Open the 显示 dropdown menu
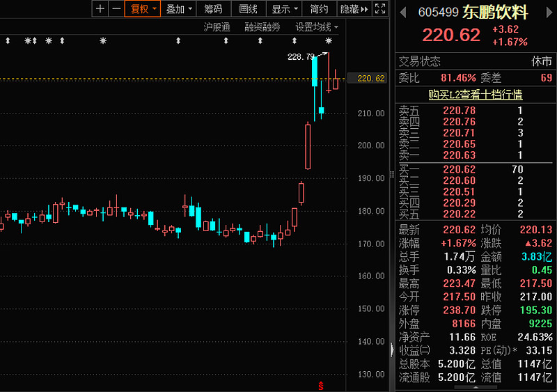This screenshot has width=557, height=392. point(284,9)
